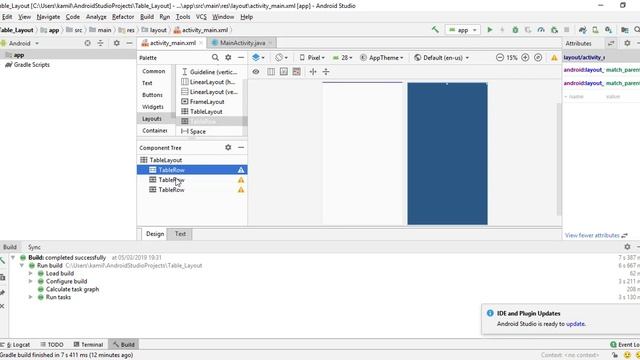Open the Component Tree settings gear
The image size is (640, 360).
coord(228,147)
